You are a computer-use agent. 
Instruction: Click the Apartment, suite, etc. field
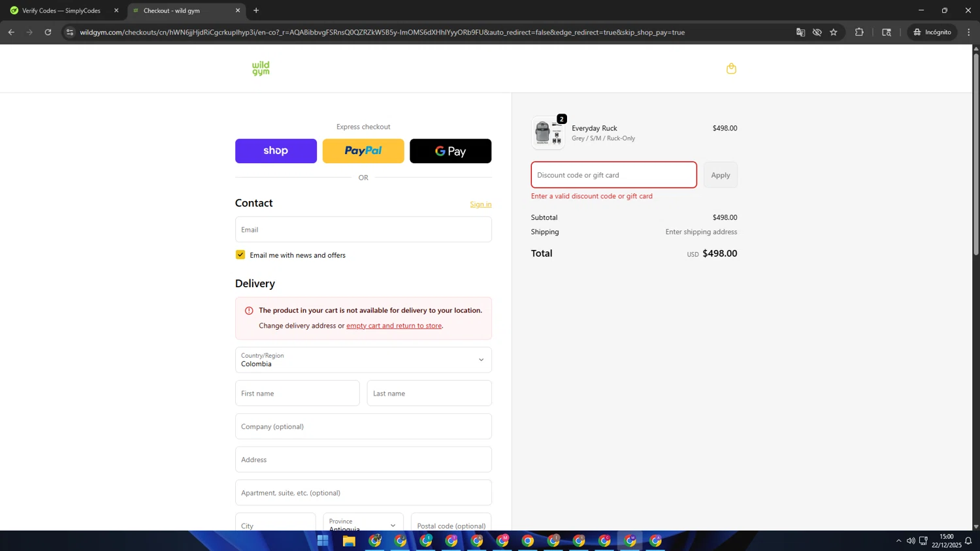click(363, 493)
